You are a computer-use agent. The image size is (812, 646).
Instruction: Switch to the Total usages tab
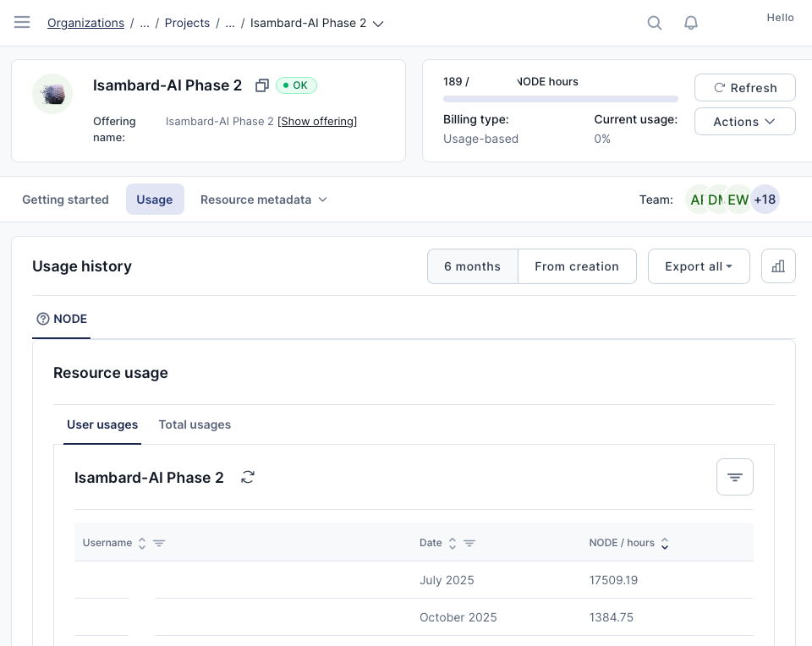coord(195,424)
